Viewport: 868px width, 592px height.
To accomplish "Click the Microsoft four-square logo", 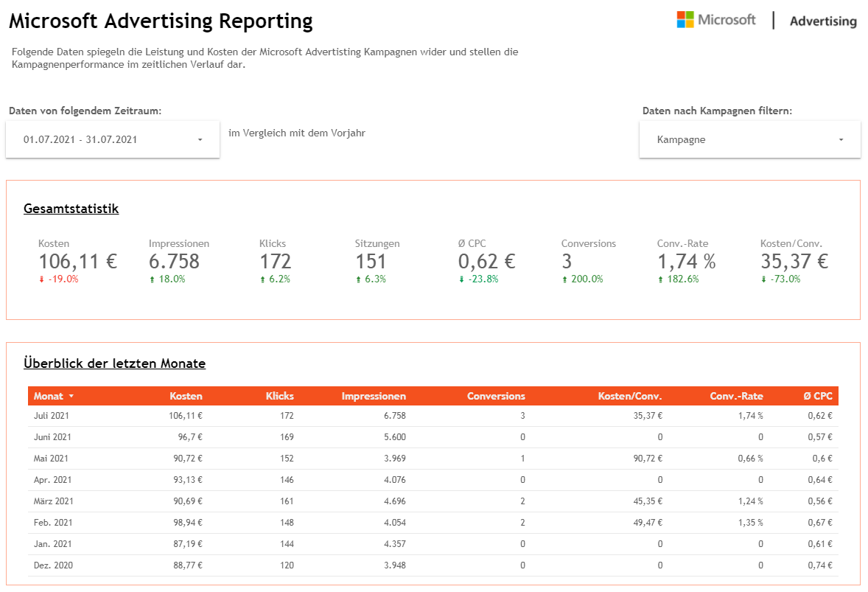I will point(685,20).
